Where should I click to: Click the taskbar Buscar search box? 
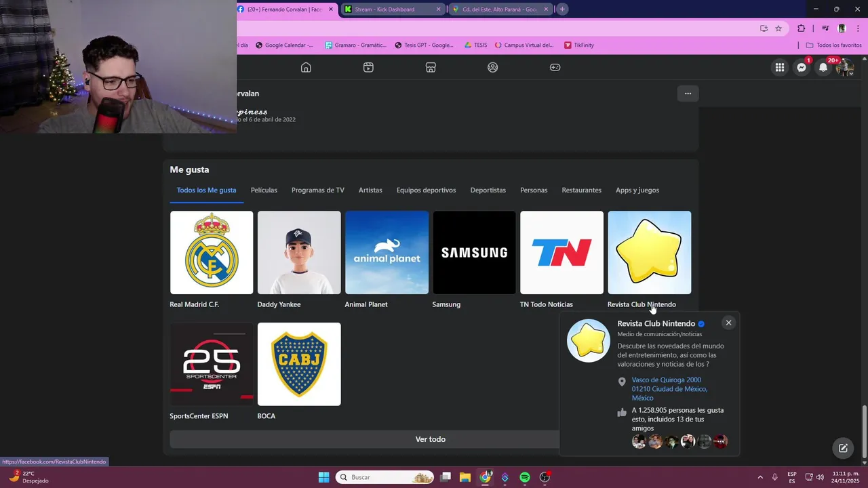point(384,477)
